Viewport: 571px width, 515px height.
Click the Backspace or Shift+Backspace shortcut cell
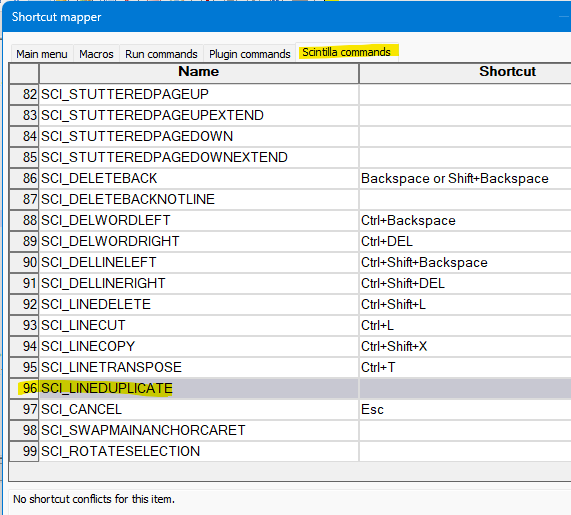tap(465, 178)
